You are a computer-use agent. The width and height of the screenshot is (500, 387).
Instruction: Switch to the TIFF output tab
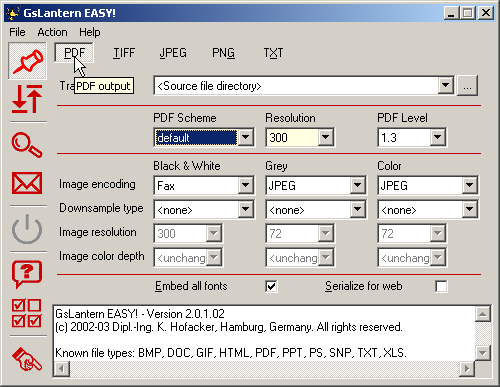(124, 53)
